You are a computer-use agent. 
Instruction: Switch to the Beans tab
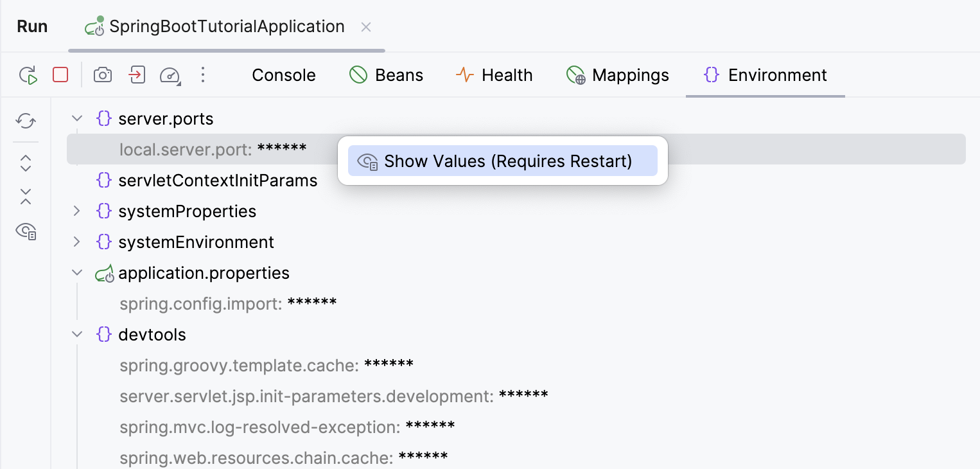coord(387,75)
